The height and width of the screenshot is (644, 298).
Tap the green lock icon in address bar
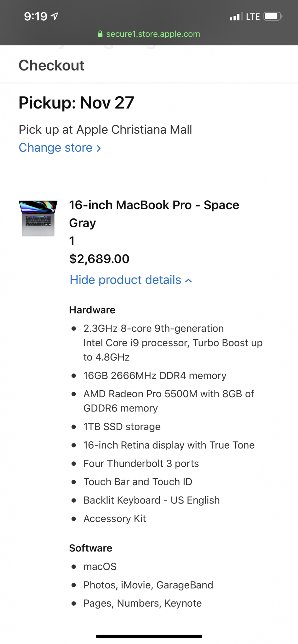(x=100, y=34)
